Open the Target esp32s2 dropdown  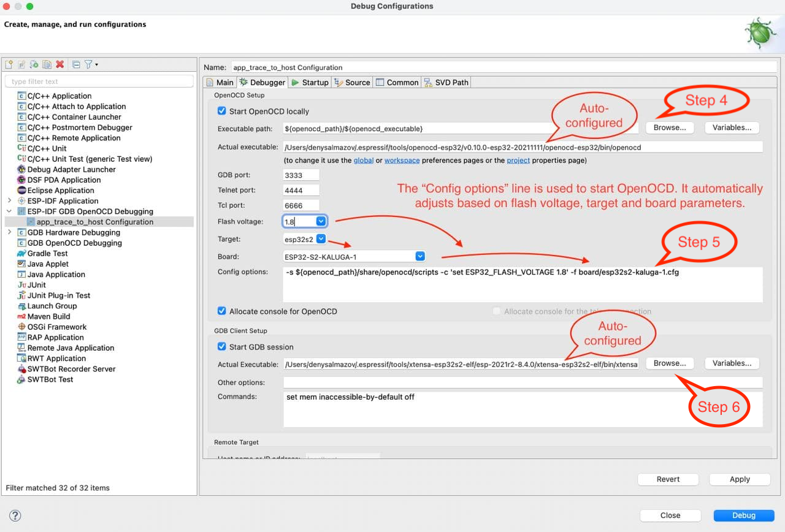(321, 239)
